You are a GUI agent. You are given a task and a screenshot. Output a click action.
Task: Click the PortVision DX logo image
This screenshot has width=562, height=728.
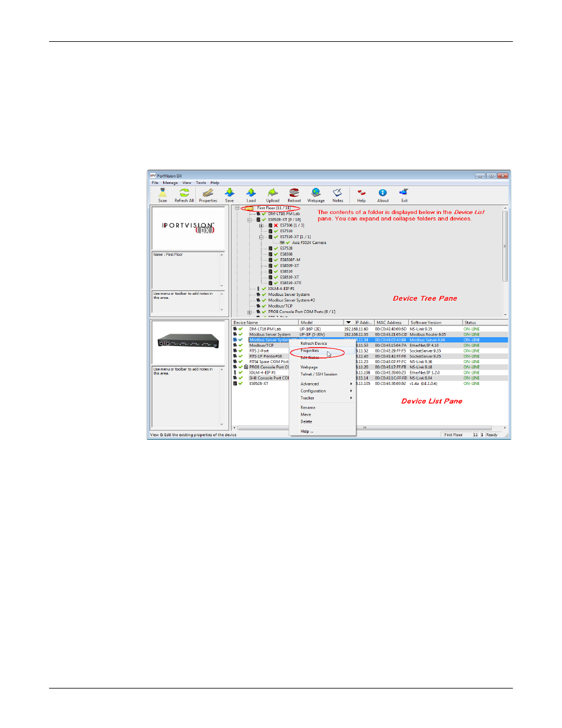(188, 228)
